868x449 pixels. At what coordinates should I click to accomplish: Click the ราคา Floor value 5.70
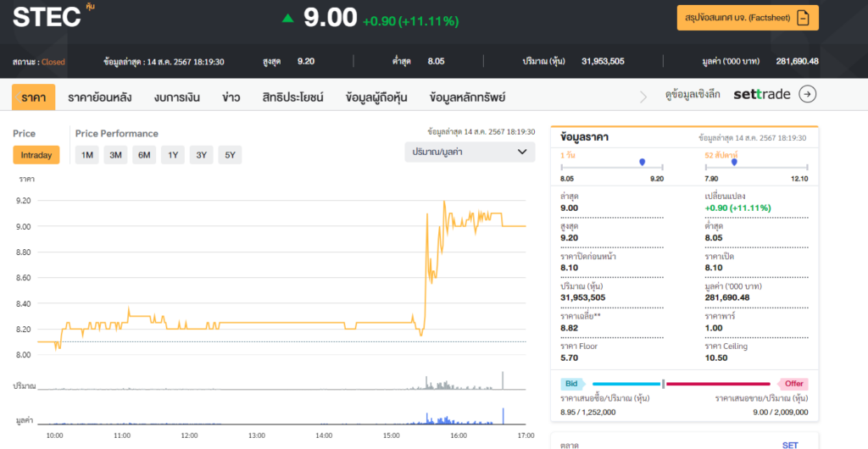[x=569, y=358]
